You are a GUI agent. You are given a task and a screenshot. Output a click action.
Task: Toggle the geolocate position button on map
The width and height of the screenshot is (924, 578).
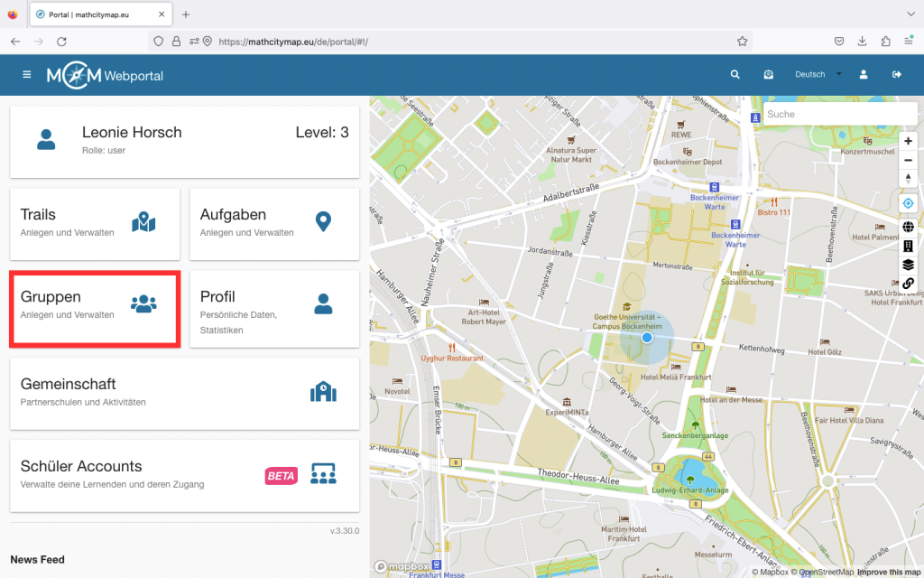coord(908,204)
